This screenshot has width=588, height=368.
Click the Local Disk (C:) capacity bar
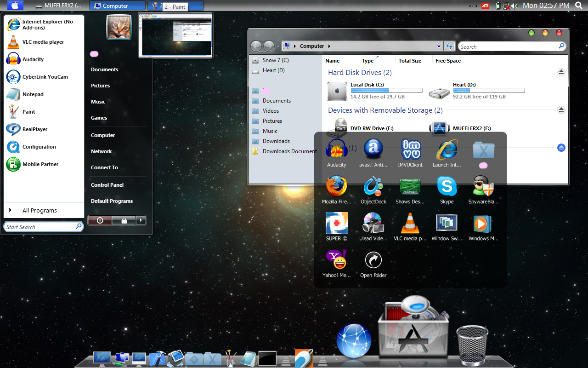pos(386,91)
